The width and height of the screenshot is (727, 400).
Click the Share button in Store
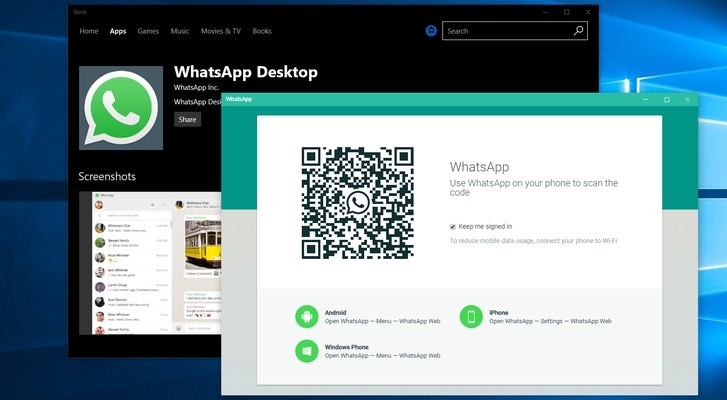pos(187,119)
